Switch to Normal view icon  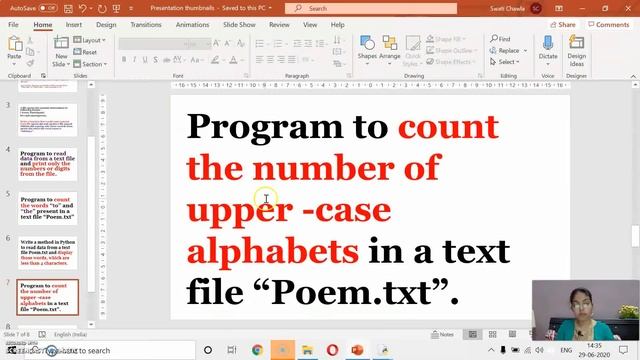(473, 334)
